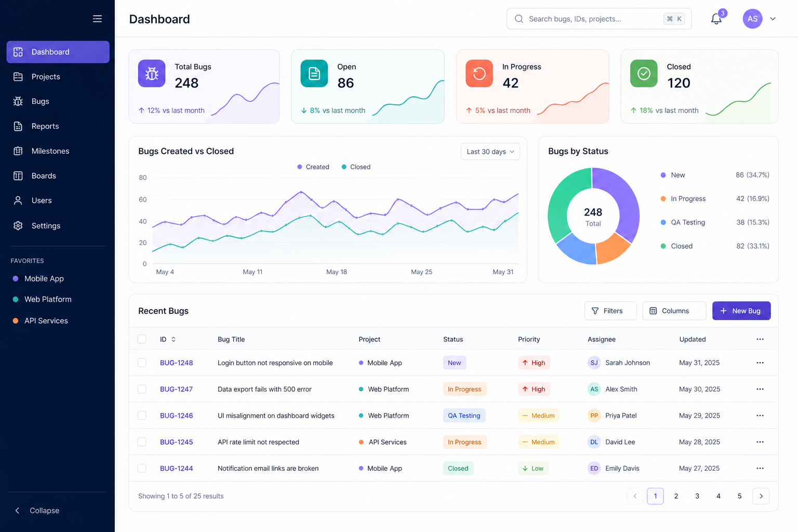Open the Dashboard menu item
Viewport: 798px width, 532px height.
(58, 52)
